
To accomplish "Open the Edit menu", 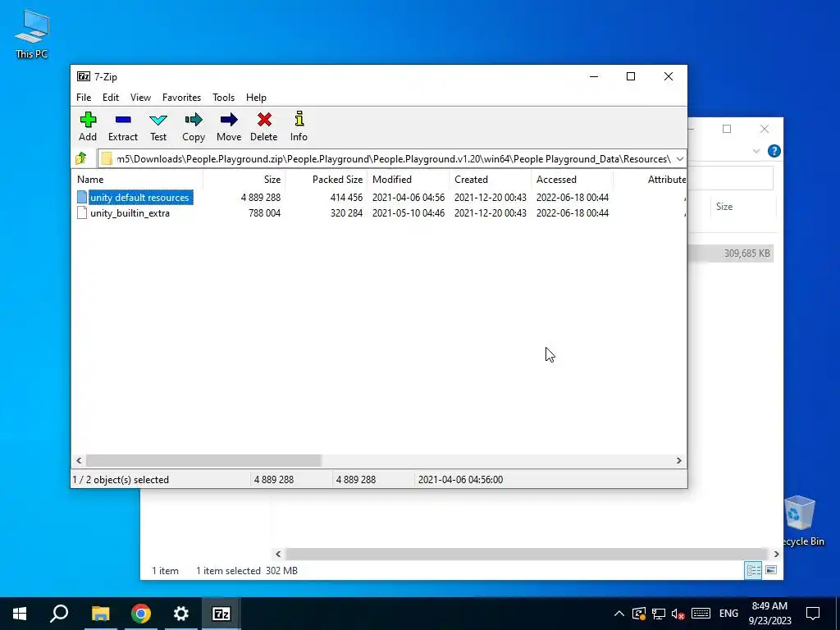I will click(x=111, y=98).
